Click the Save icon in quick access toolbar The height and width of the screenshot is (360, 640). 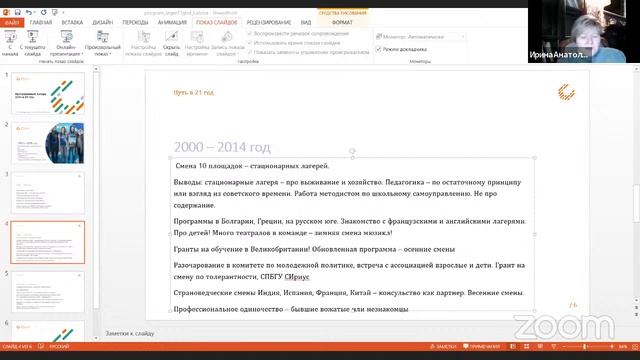[17, 13]
